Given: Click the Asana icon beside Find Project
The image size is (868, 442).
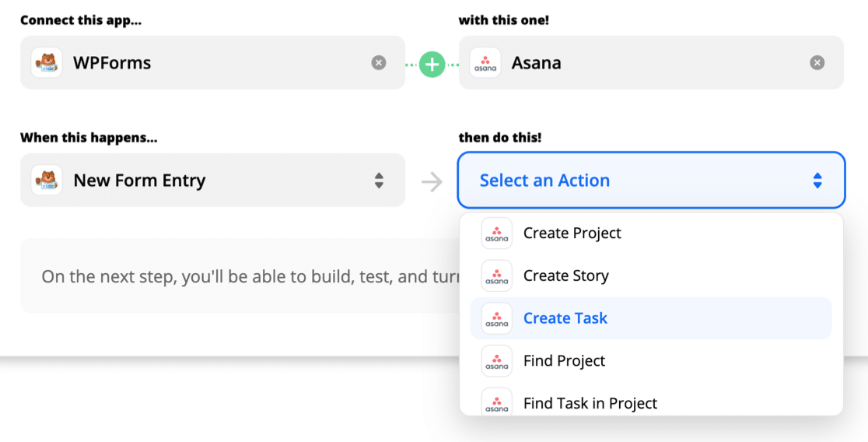Looking at the screenshot, I should point(496,360).
